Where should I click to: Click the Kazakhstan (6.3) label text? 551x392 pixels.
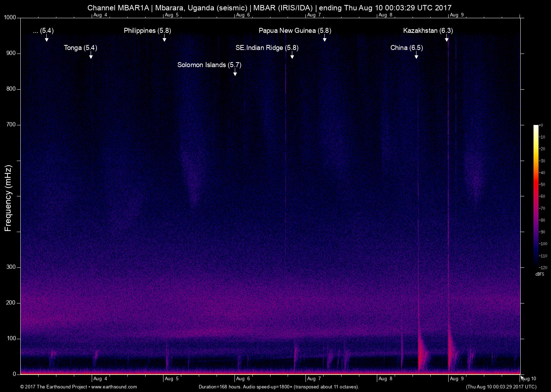coord(428,31)
